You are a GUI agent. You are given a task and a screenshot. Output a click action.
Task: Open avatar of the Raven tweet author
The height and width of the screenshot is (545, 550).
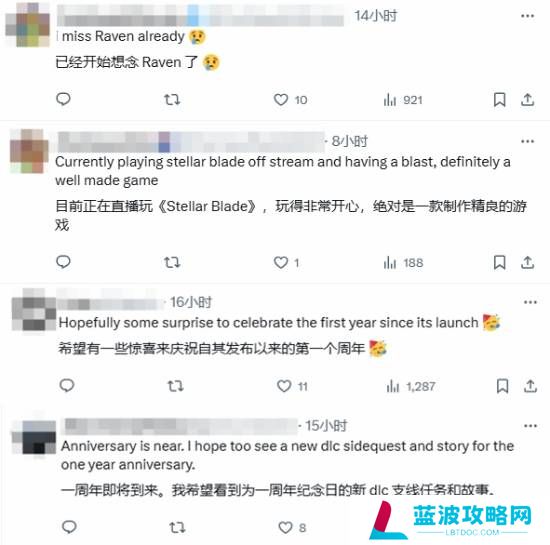pyautogui.click(x=28, y=25)
